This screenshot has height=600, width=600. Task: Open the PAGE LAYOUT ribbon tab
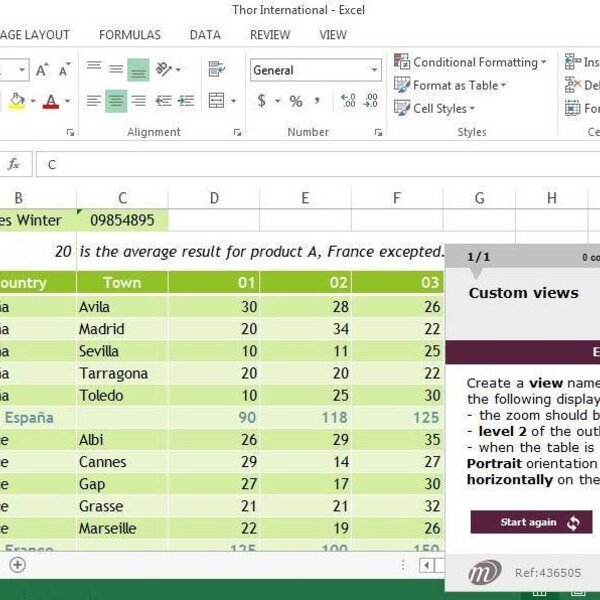pos(34,35)
